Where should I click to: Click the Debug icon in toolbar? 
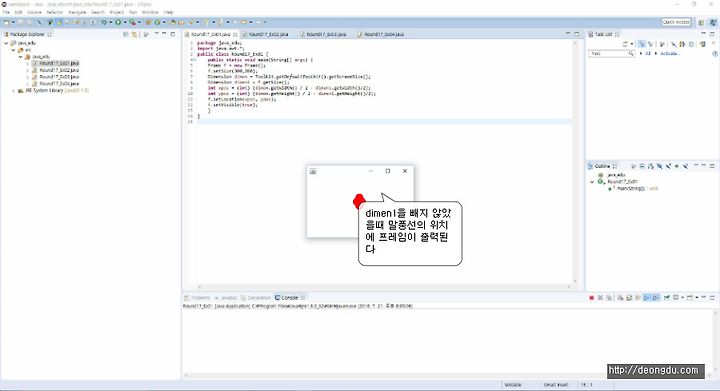(104, 22)
